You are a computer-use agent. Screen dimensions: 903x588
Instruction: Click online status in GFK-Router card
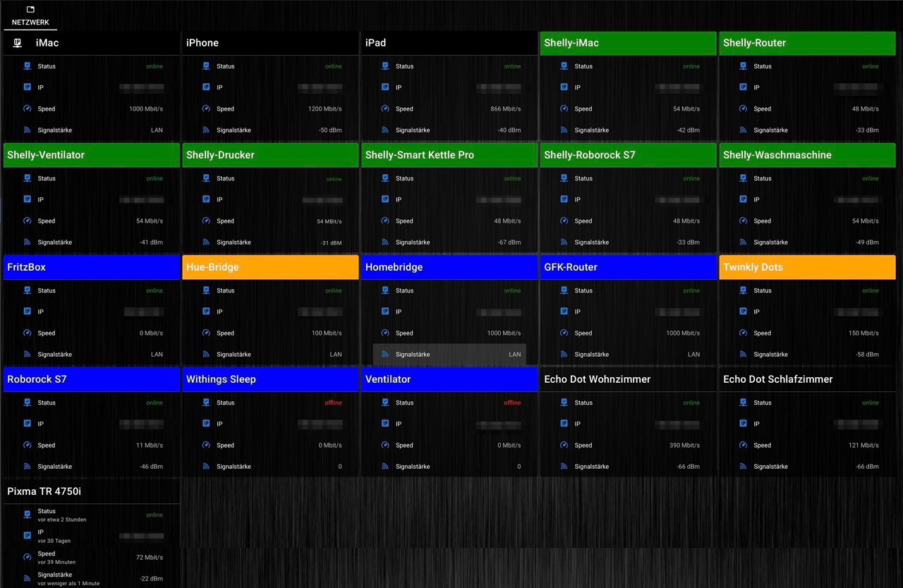pyautogui.click(x=691, y=290)
